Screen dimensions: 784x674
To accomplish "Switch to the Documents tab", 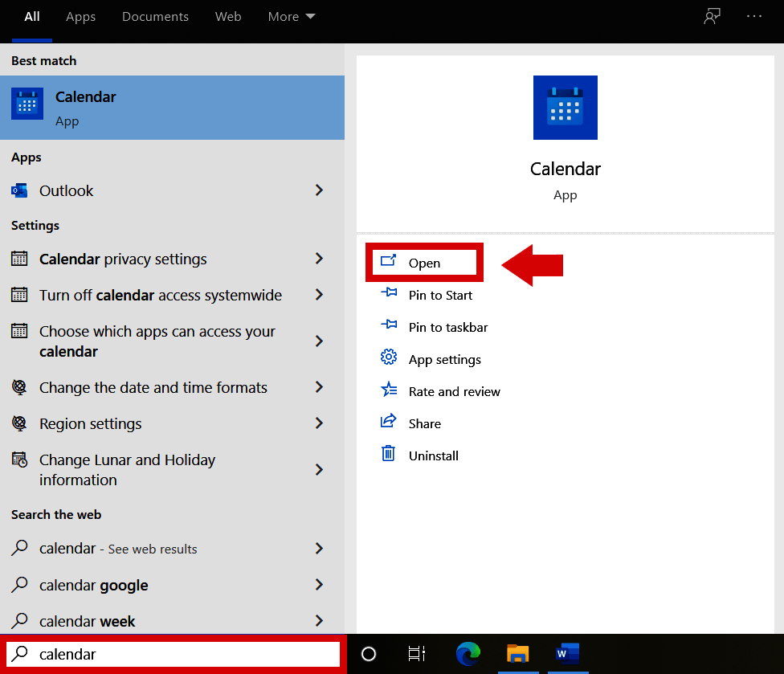I will click(x=154, y=16).
